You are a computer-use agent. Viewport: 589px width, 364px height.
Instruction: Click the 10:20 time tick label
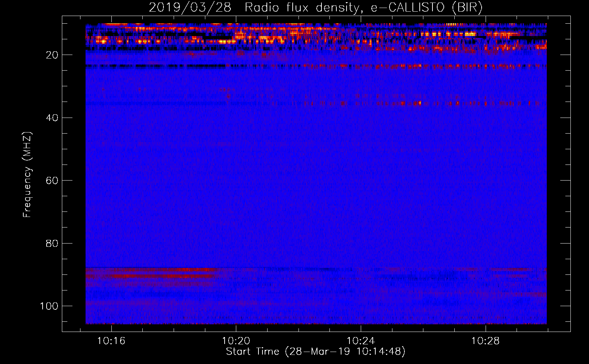click(x=236, y=341)
